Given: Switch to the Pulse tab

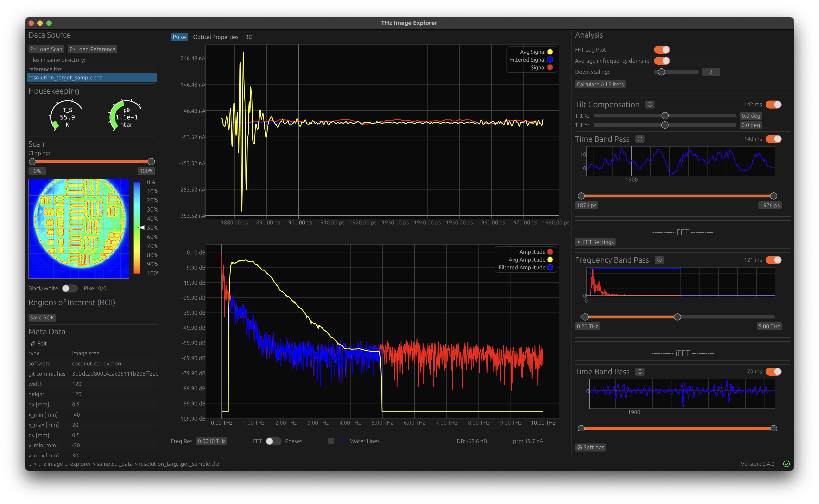Looking at the screenshot, I should 179,37.
